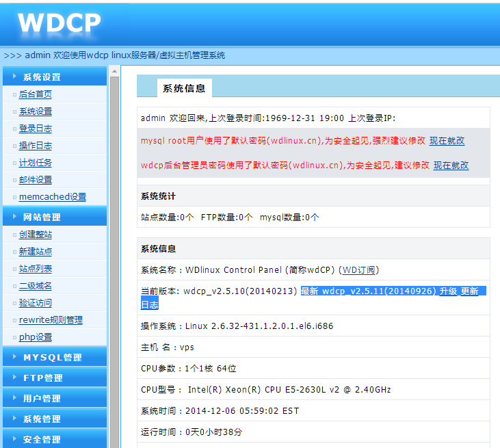Screen dimensions: 500x448
Task: Open 站点列表 link
Action: (36, 269)
